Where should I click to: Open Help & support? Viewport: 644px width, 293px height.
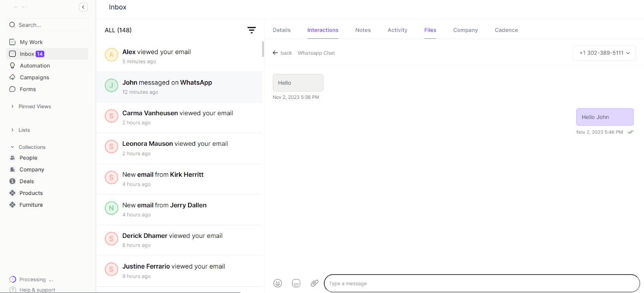pos(37,290)
